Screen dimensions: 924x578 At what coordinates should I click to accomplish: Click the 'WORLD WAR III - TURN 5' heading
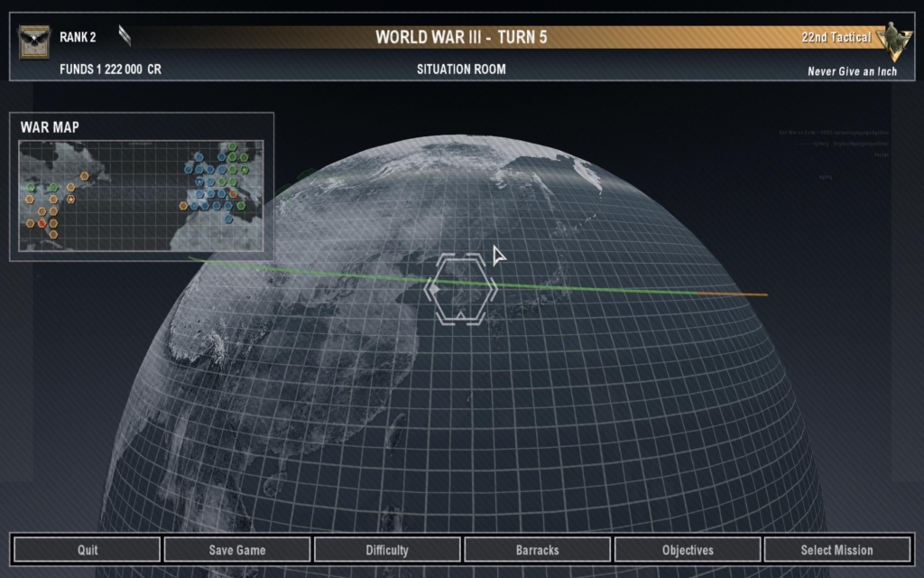[461, 36]
